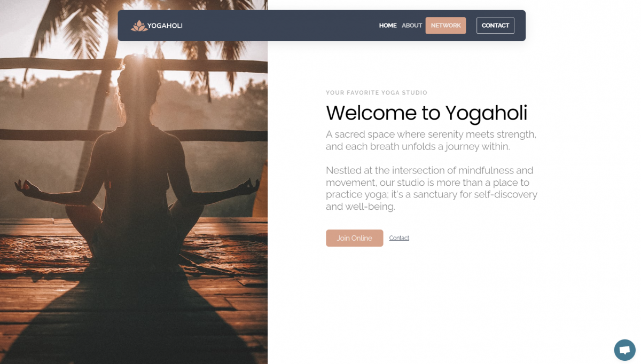Click the 'A sacred space' paragraph
The width and height of the screenshot is (641, 364).
coord(431,140)
